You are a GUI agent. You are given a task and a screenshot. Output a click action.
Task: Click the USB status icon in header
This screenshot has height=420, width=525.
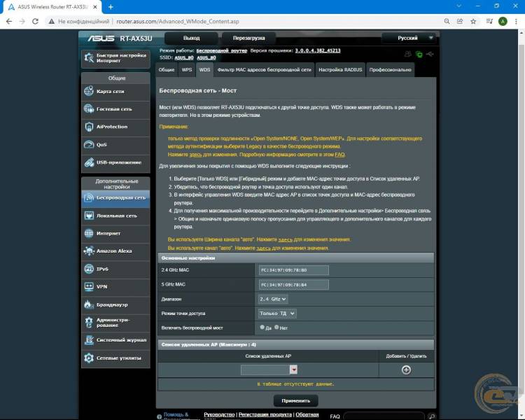click(430, 54)
